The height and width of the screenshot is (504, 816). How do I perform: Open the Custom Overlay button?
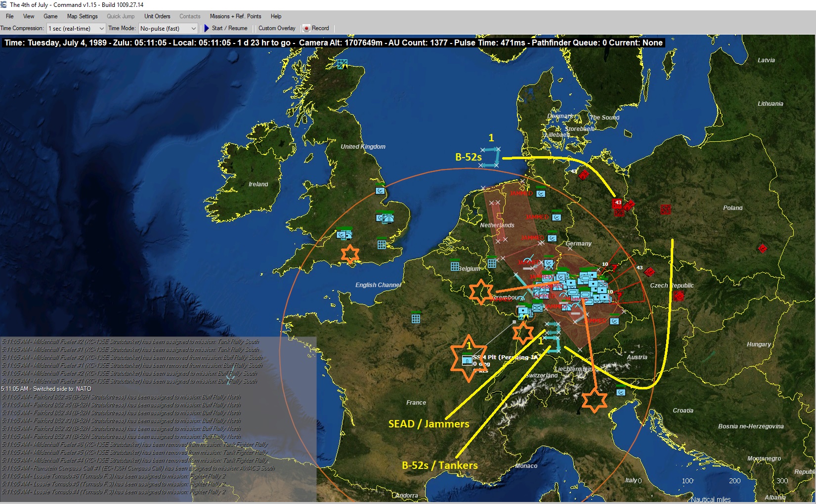click(277, 28)
